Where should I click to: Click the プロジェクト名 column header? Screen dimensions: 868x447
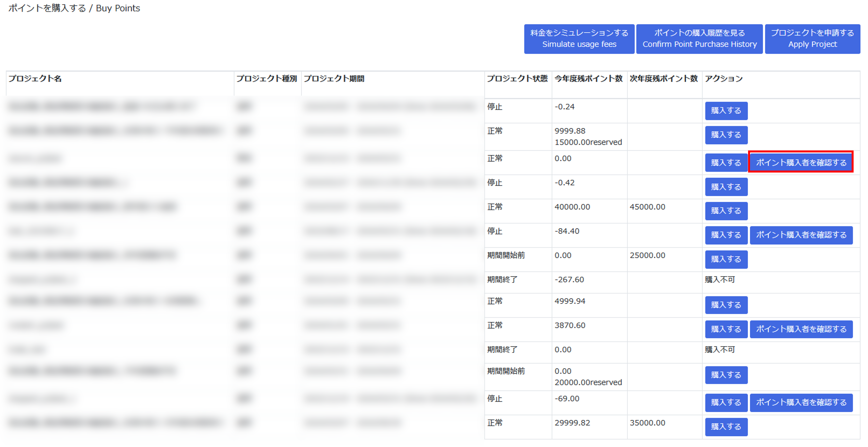[35, 79]
